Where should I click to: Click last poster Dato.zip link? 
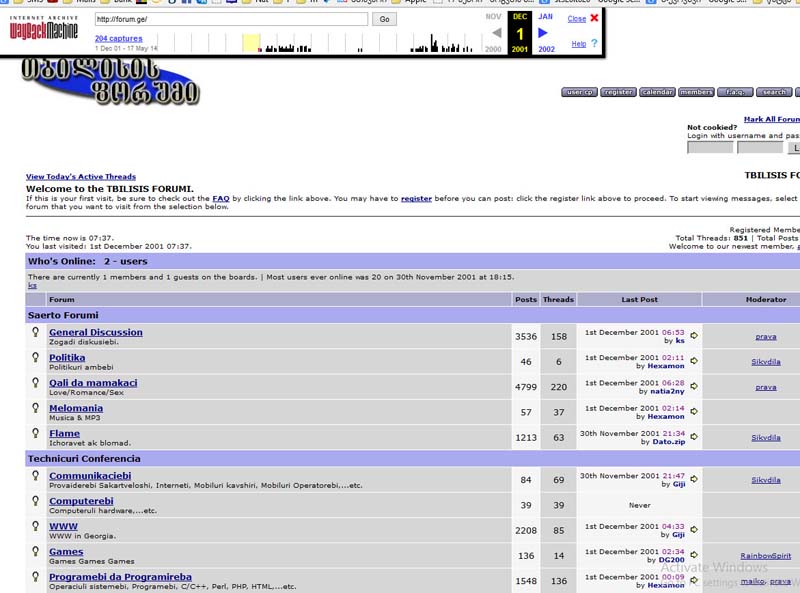(668, 441)
